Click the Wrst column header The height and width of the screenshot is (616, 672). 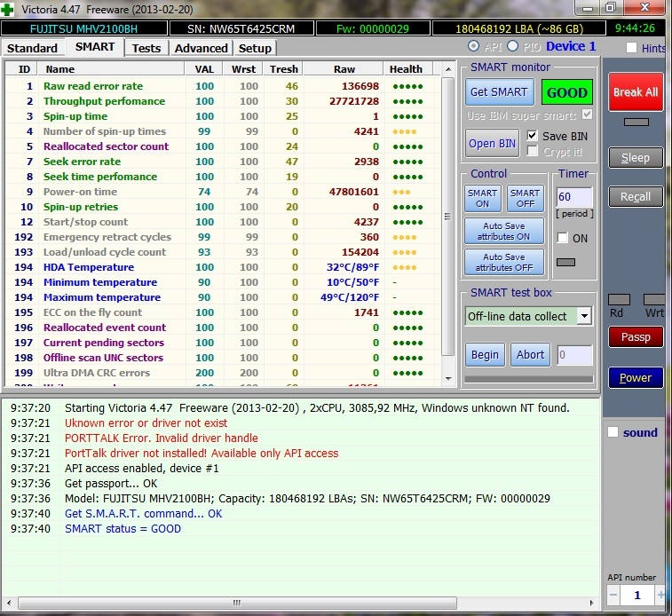click(x=243, y=69)
